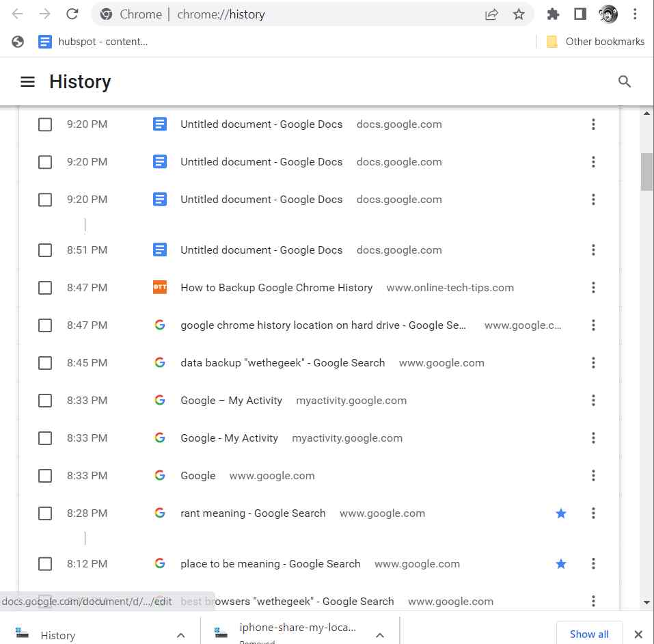Screen dimensions: 654x644
Task: Open the Google www.google.com history link
Action: [198, 475]
